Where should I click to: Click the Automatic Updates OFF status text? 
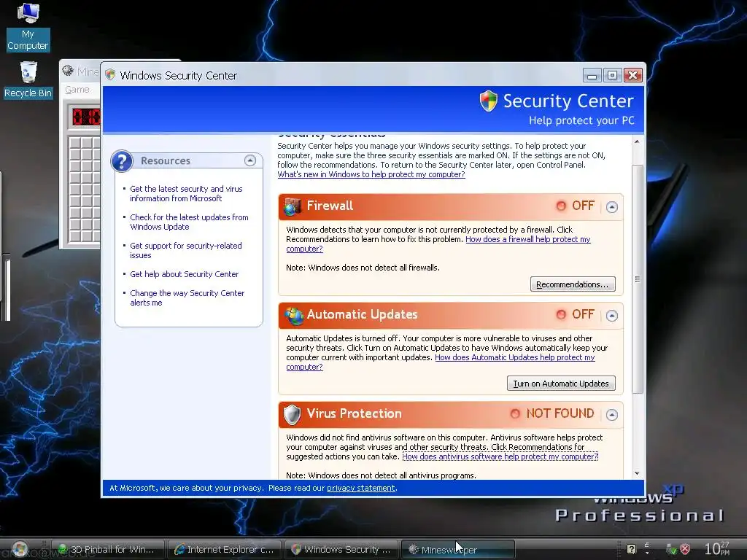583,314
